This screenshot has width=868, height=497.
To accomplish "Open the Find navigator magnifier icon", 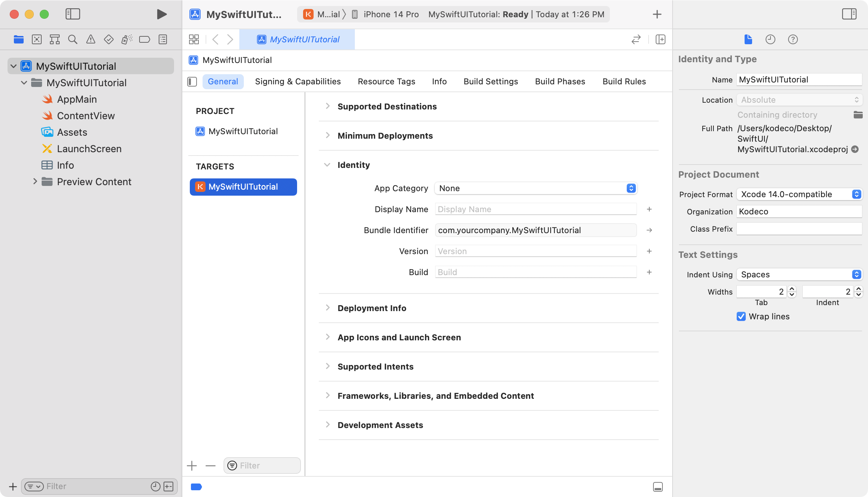I will click(73, 39).
